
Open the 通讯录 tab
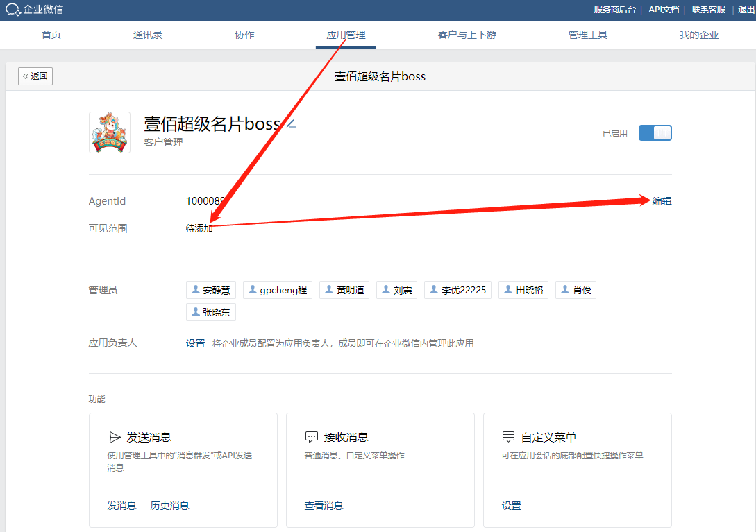(x=148, y=35)
